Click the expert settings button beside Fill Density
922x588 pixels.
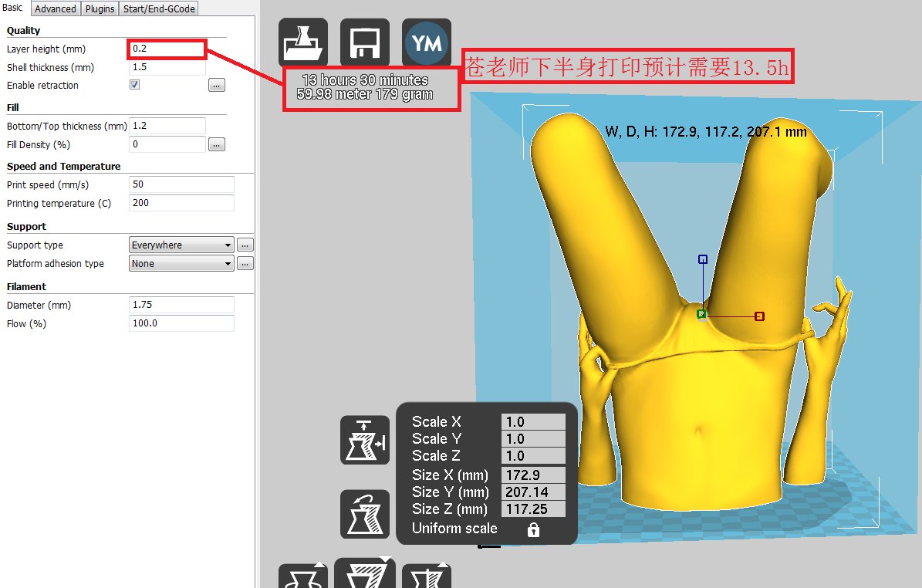[216, 144]
